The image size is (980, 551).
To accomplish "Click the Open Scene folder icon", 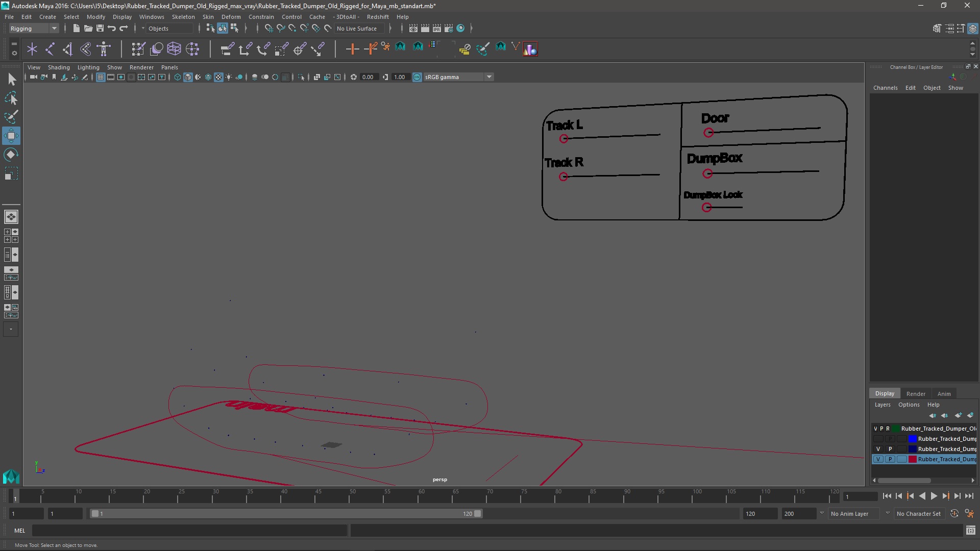I will click(x=88, y=29).
